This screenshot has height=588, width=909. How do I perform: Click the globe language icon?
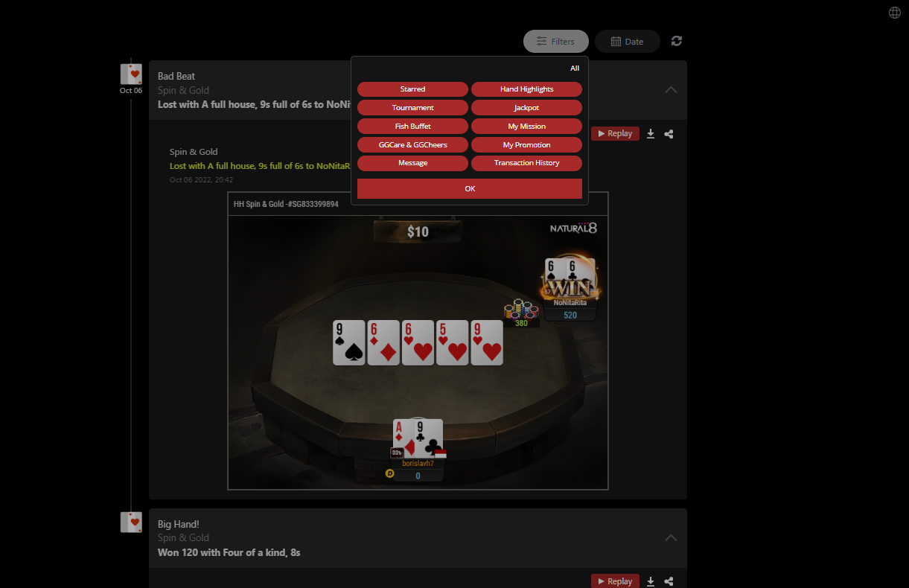(x=895, y=13)
